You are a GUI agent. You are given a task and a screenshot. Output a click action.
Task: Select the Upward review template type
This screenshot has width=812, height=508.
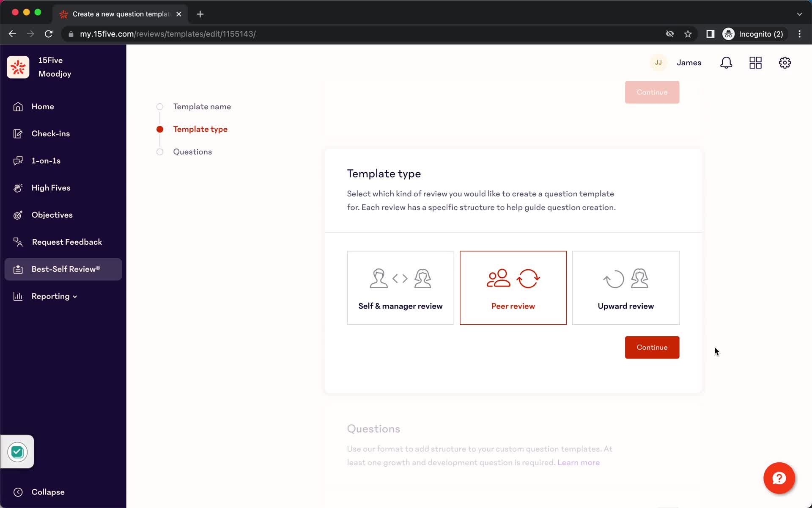click(626, 287)
